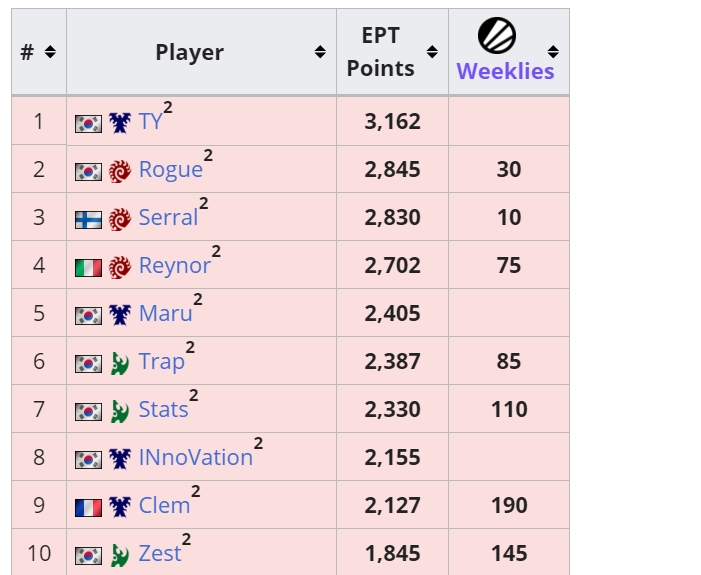Open the Weeklies header link
Viewport: 701px width, 575px height.
[505, 71]
